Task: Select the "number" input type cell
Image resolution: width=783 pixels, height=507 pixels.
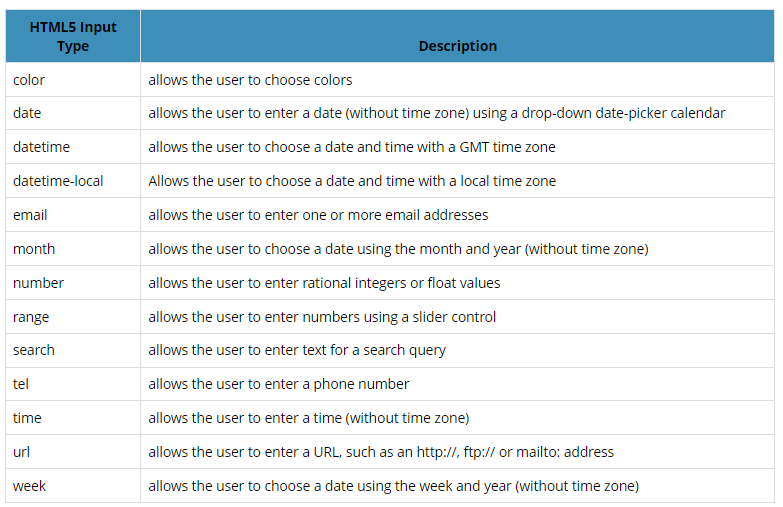Action: pyautogui.click(x=38, y=283)
